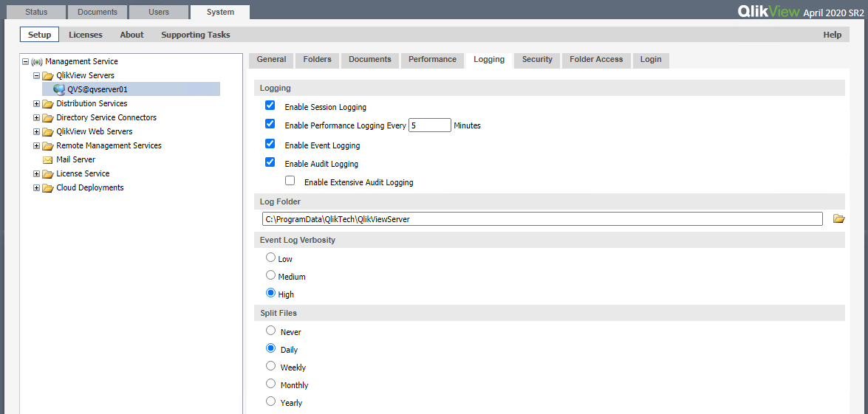
Task: Enable Extensive Audit Logging checkbox
Action: tap(290, 180)
